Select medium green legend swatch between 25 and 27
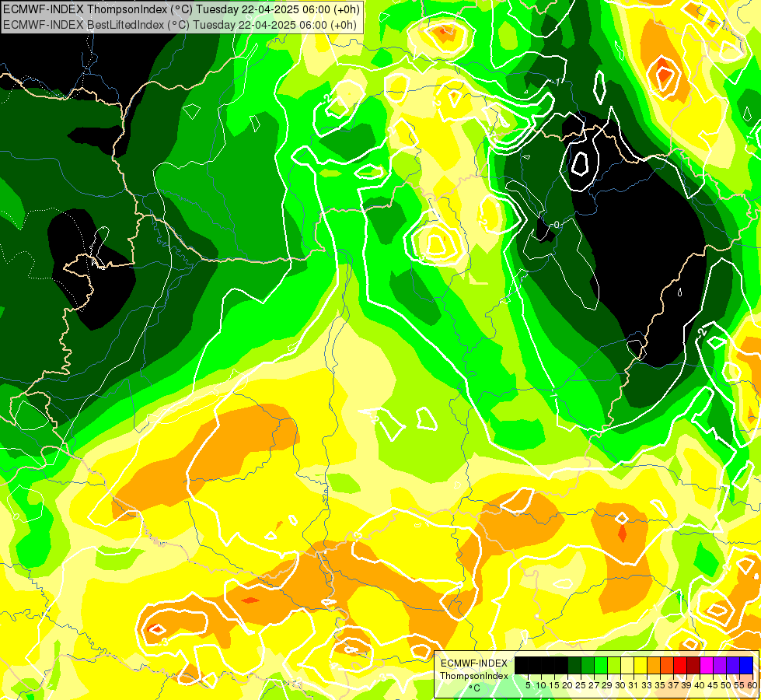The width and height of the screenshot is (761, 700). 587,665
